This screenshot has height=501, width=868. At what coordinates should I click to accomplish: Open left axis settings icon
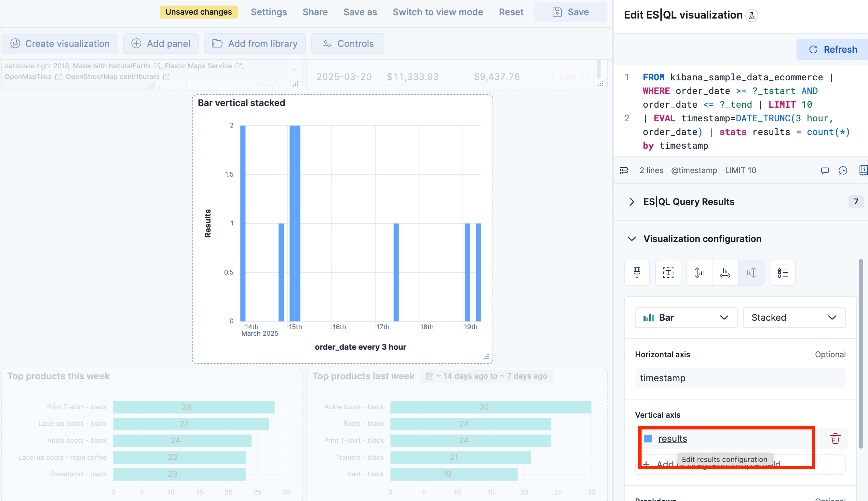pyautogui.click(x=699, y=273)
